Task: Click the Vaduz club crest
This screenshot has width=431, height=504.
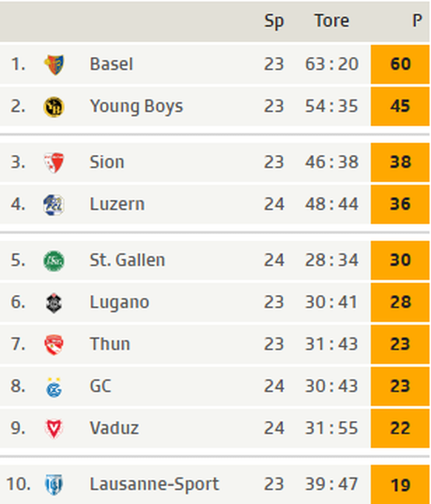Action: [x=54, y=429]
